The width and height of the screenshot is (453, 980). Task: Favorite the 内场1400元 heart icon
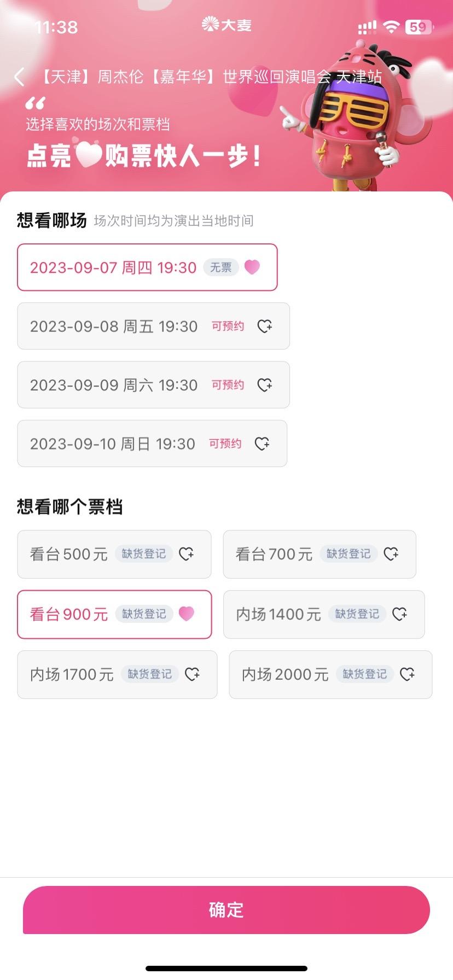[x=400, y=614]
